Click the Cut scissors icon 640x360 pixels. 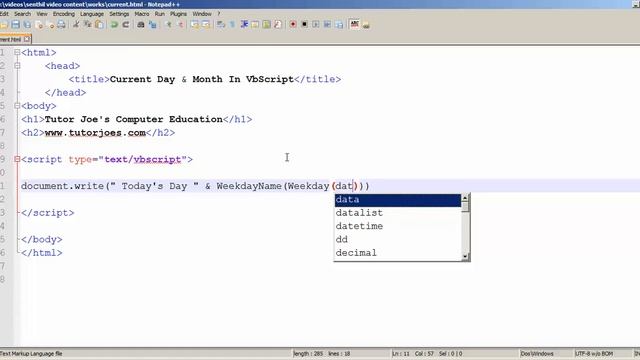76,24
